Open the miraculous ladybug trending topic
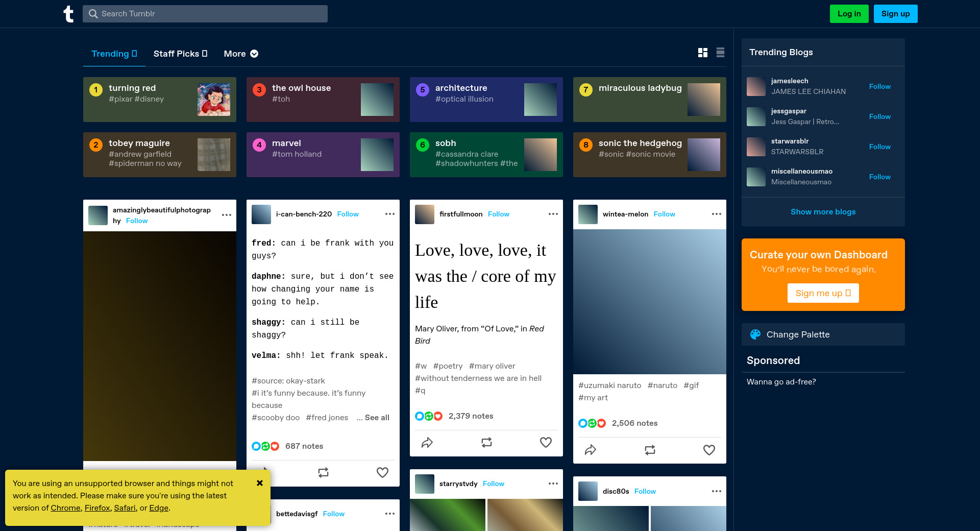 point(650,100)
